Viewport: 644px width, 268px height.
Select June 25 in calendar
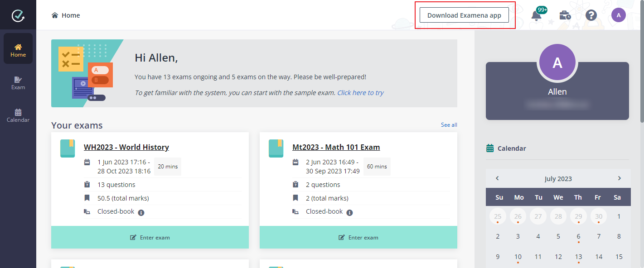tap(498, 216)
